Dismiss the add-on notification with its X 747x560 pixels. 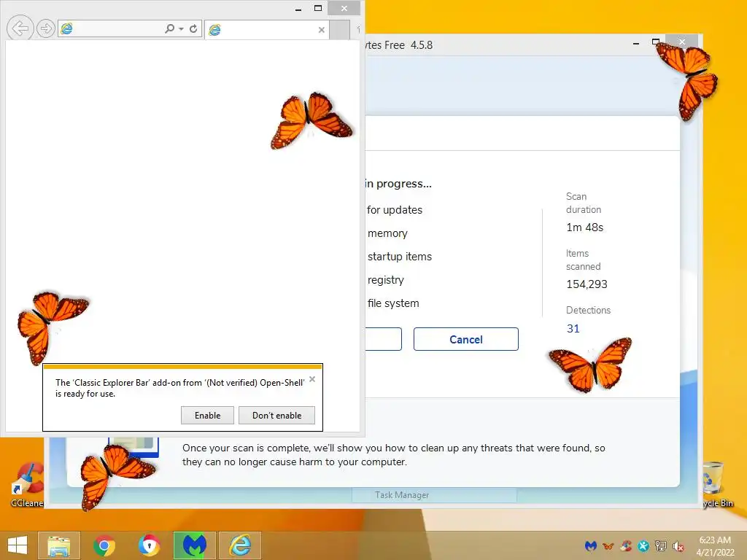pos(312,379)
